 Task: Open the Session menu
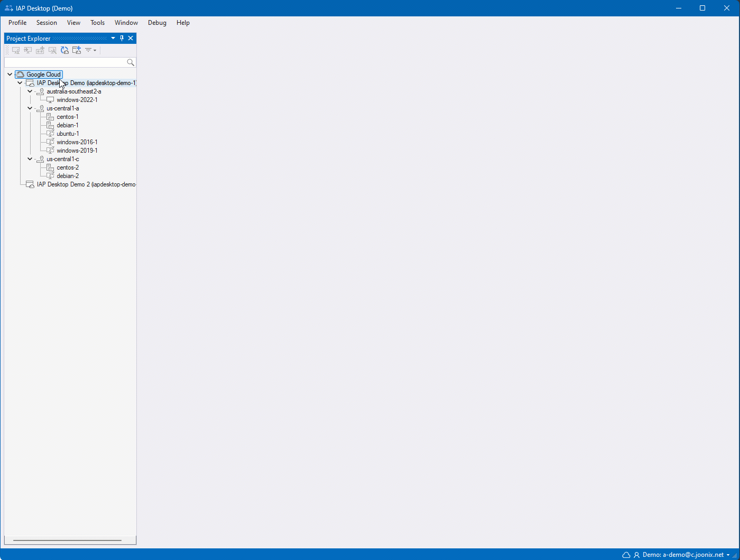point(47,23)
